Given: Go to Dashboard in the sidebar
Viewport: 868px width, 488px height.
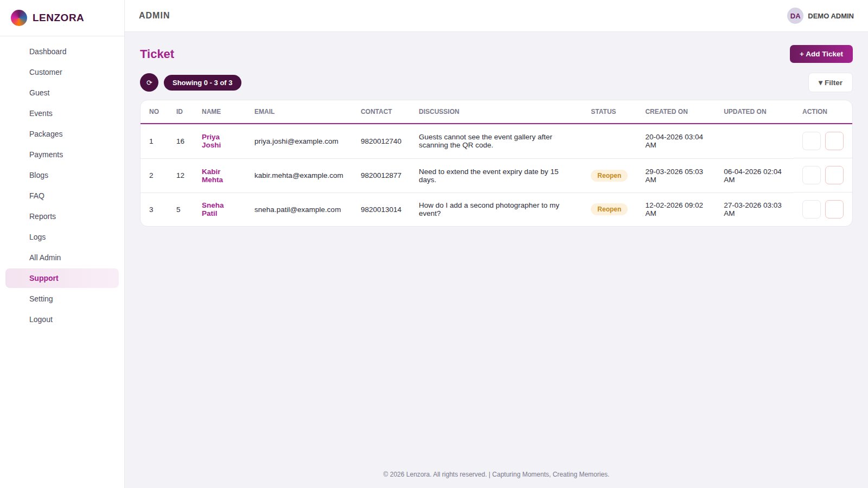Looking at the screenshot, I should 62,52.
